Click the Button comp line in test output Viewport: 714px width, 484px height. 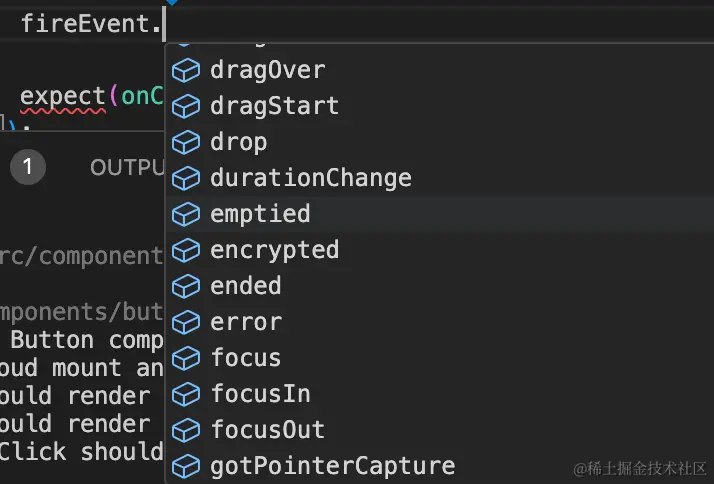click(87, 341)
